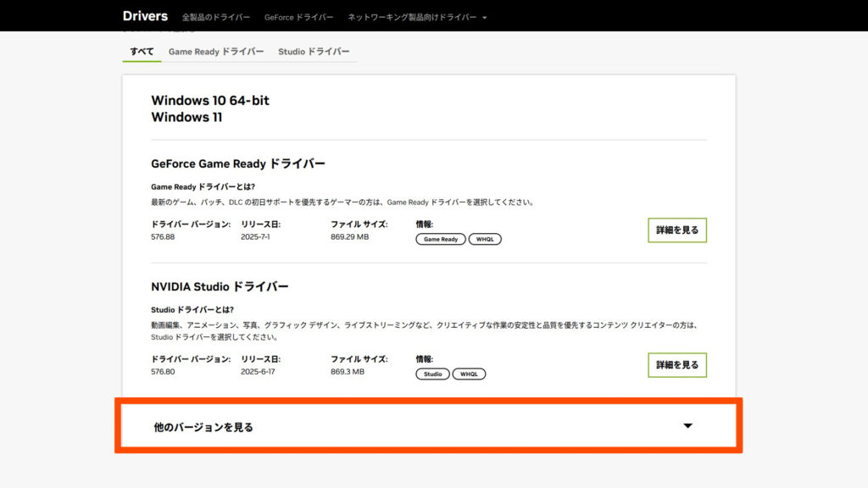Screen dimensions: 868x488
Task: Switch to Studio ドライバー tab
Action: [314, 52]
